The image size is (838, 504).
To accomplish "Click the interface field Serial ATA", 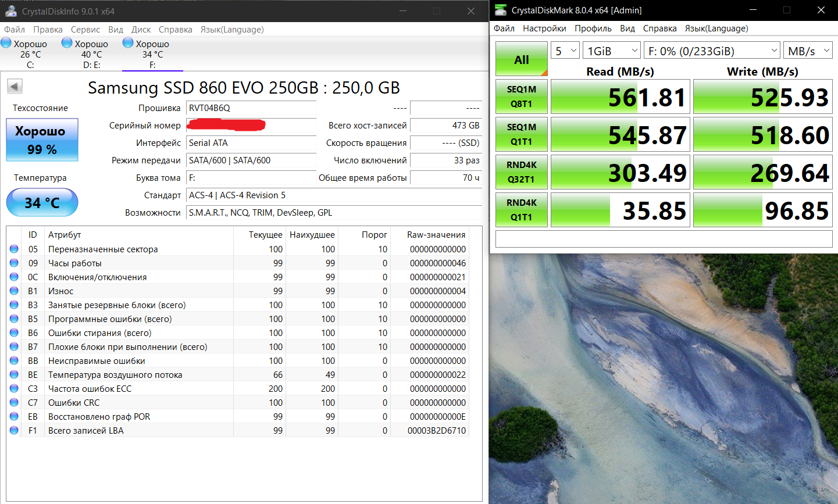I will pos(251,143).
